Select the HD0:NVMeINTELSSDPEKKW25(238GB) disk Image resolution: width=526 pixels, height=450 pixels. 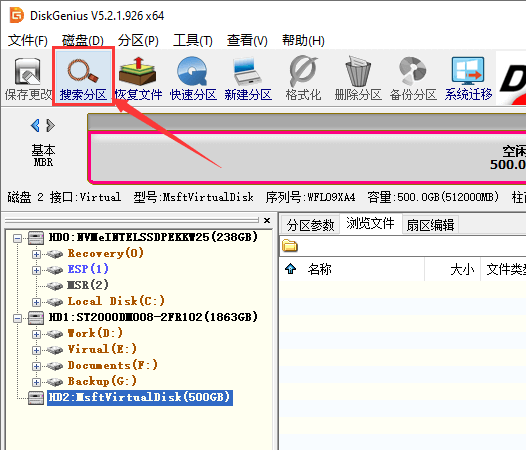153,238
